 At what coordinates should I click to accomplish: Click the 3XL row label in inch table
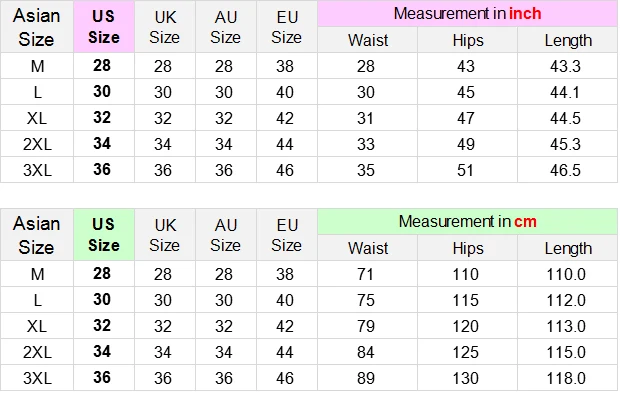[x=37, y=170]
